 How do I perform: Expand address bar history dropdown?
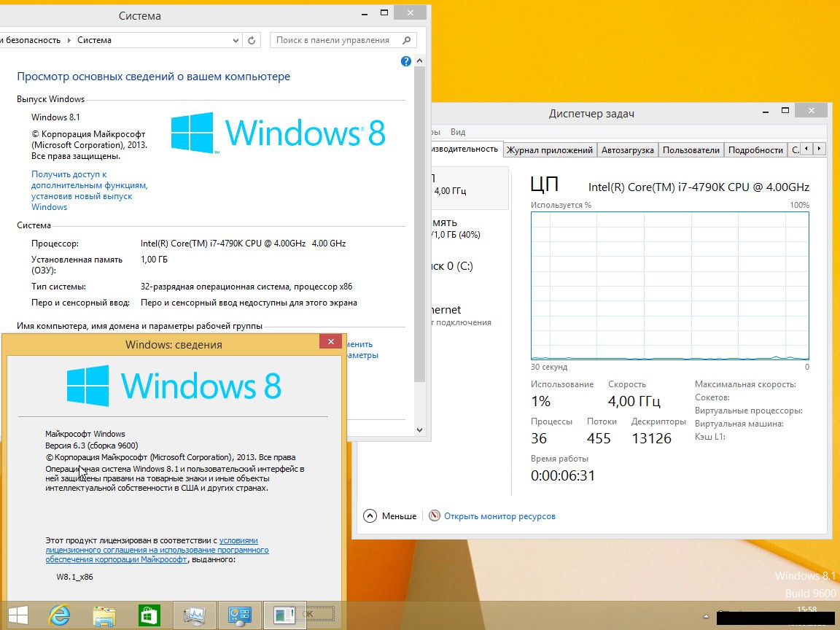pos(236,41)
